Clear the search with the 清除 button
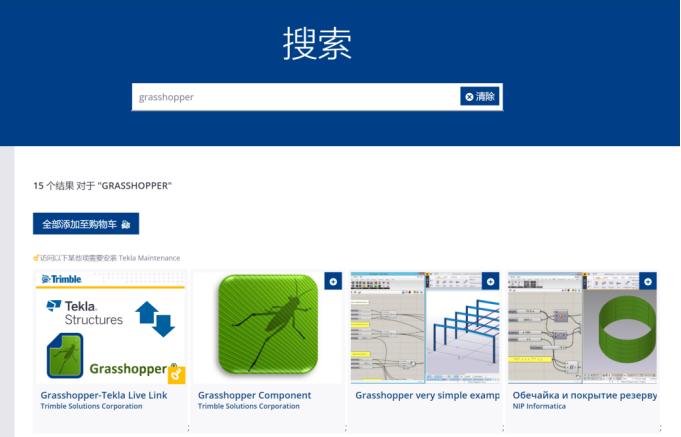 [480, 96]
